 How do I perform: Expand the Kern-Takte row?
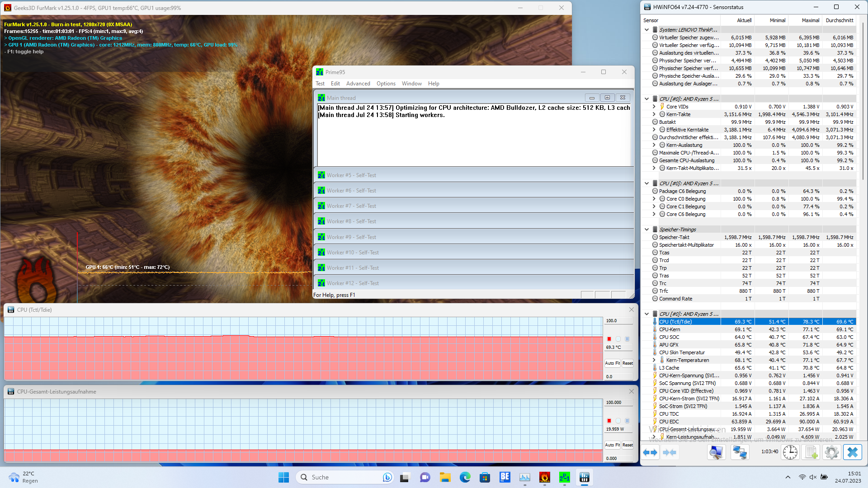tap(654, 114)
